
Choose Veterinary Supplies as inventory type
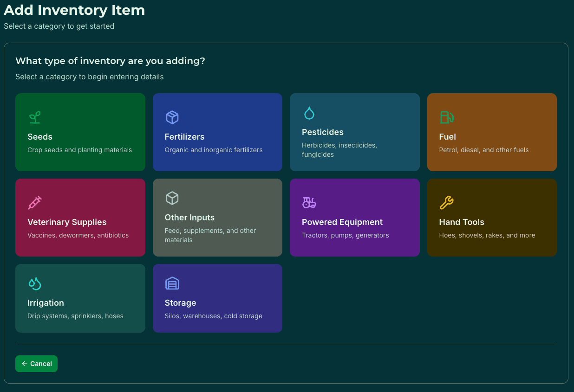[x=80, y=218]
